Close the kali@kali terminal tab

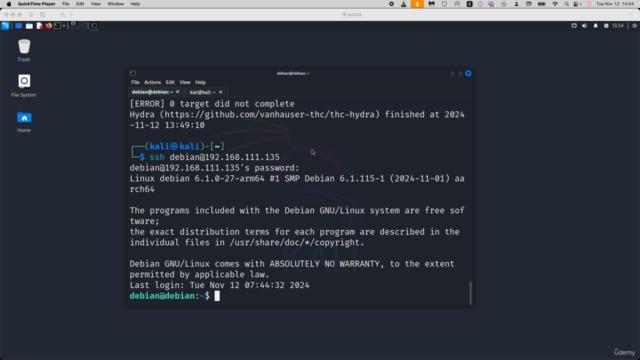pos(220,92)
